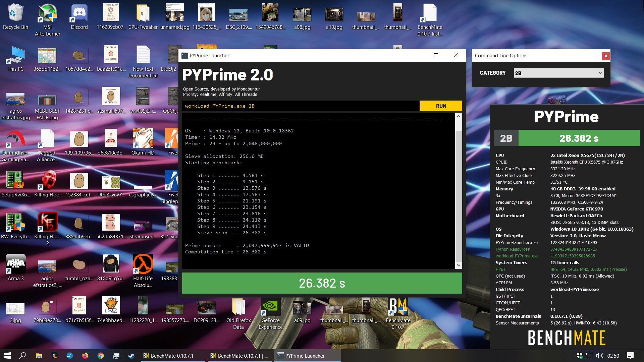Click the HPET64, 14.32 MHz timer value
The width and height of the screenshot is (644, 362).
[x=588, y=269]
